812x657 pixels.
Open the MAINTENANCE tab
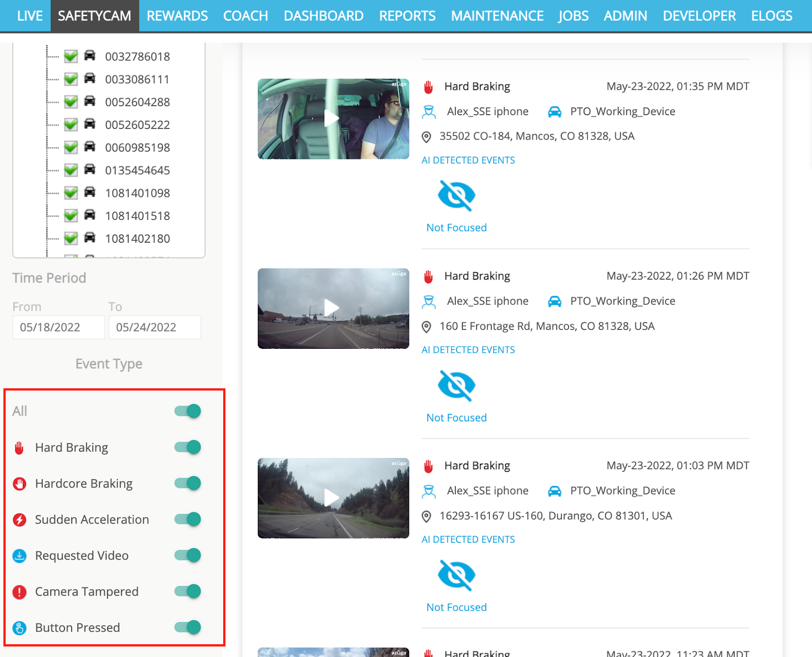(497, 16)
